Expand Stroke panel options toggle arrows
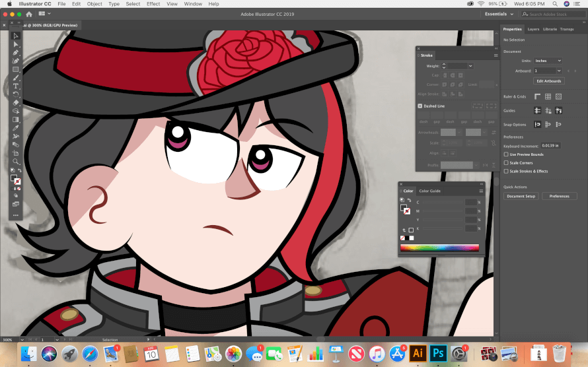This screenshot has height=367, width=588. click(418, 55)
